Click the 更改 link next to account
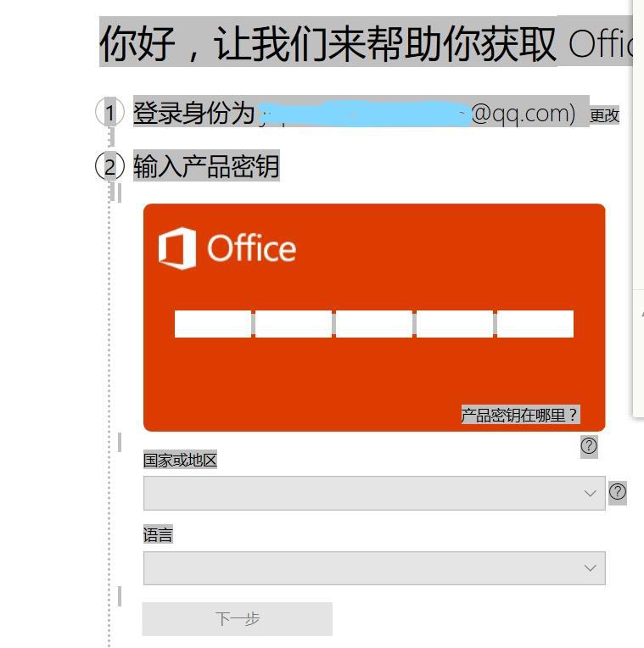 point(604,115)
